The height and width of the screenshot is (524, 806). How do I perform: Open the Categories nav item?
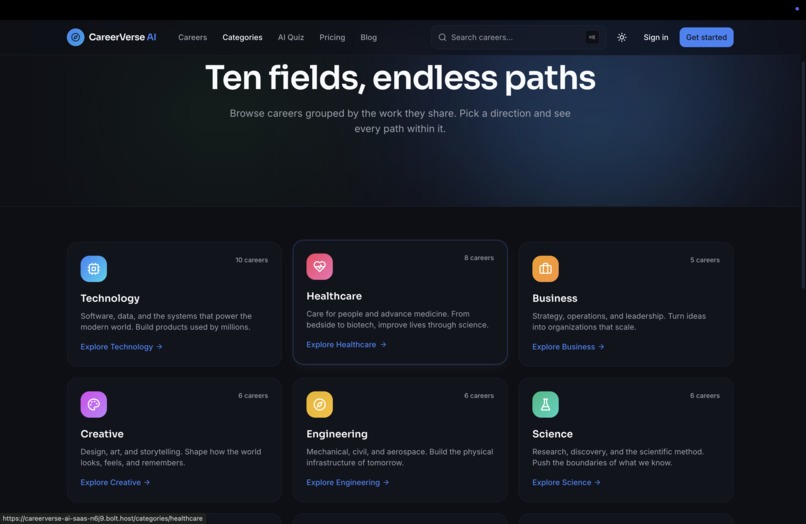coord(242,38)
